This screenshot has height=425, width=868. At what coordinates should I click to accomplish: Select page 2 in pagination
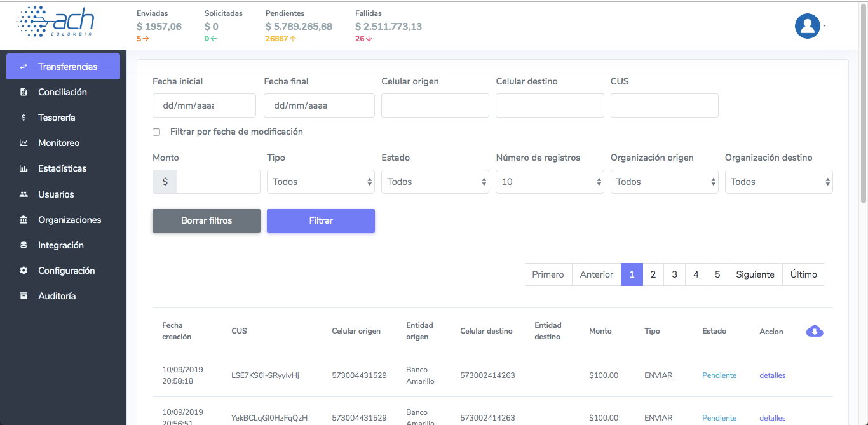tap(653, 274)
